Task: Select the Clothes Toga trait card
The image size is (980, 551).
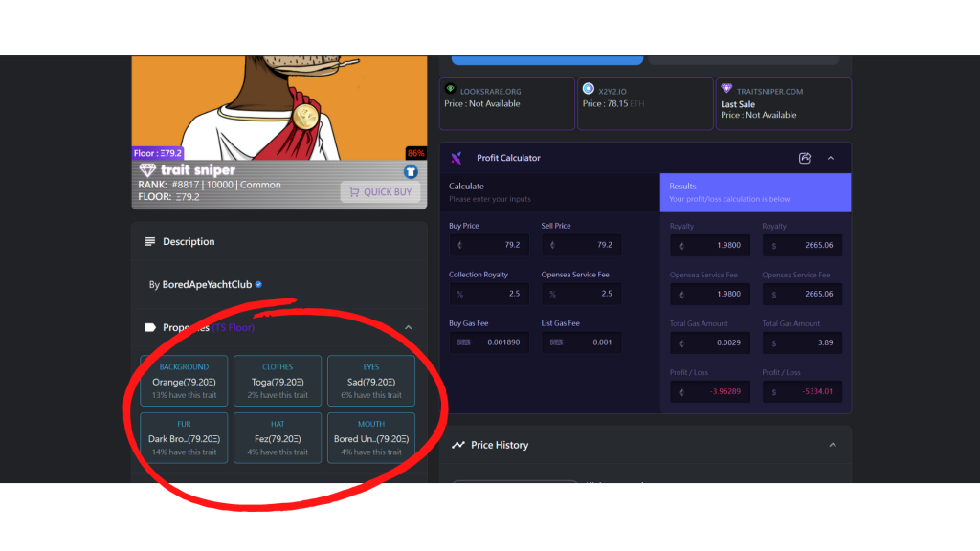Action: coord(278,381)
